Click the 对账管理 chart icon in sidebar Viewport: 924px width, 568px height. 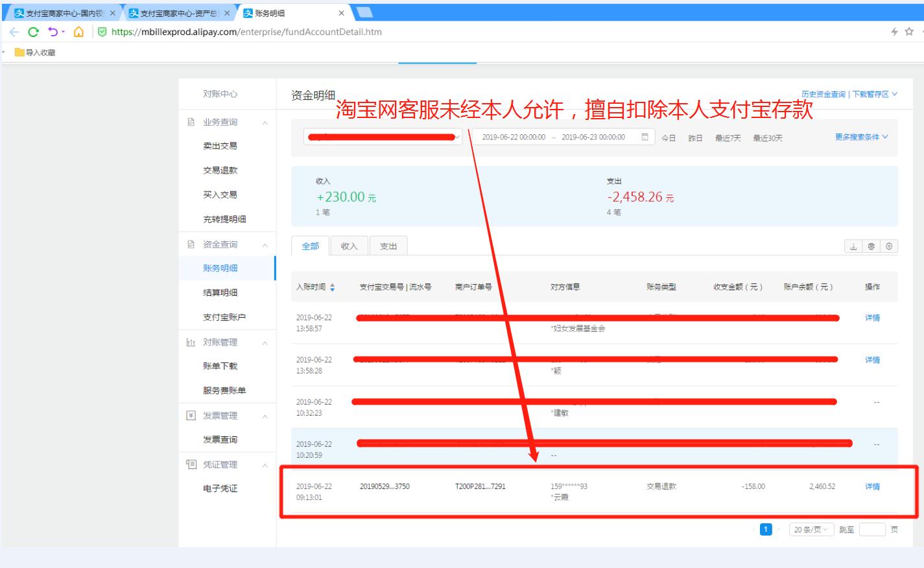(x=191, y=342)
